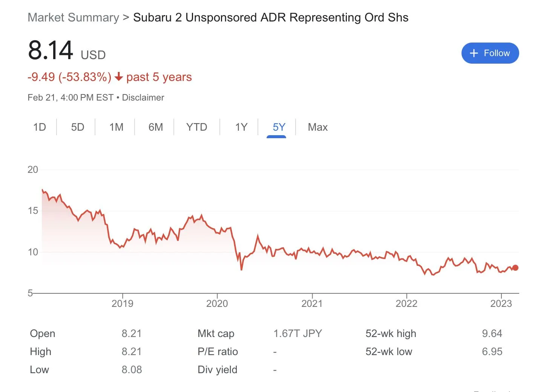Select the 1D time range tab
Image resolution: width=555 pixels, height=392 pixels.
(x=40, y=127)
